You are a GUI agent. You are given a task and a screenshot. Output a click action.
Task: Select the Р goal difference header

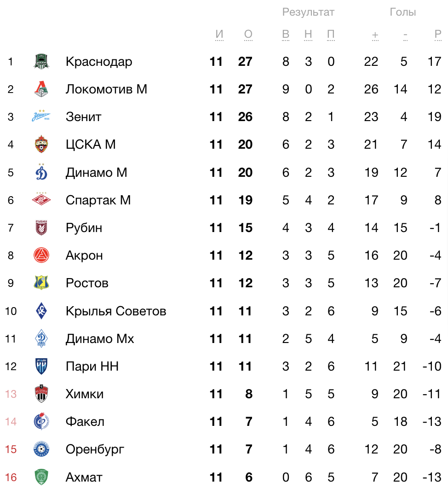[438, 35]
